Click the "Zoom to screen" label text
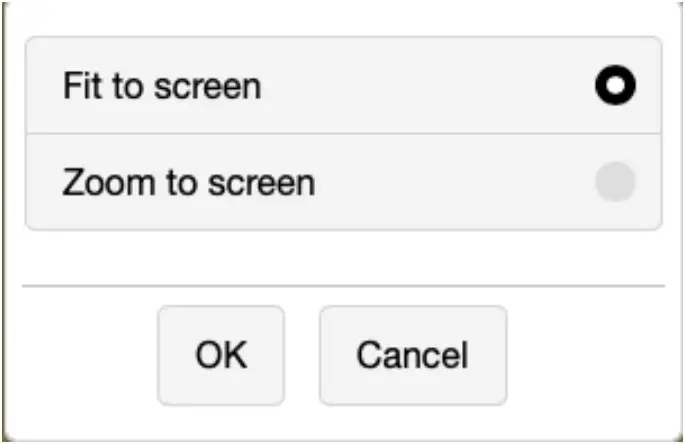Screen dimensions: 685x444 pyautogui.click(x=188, y=182)
